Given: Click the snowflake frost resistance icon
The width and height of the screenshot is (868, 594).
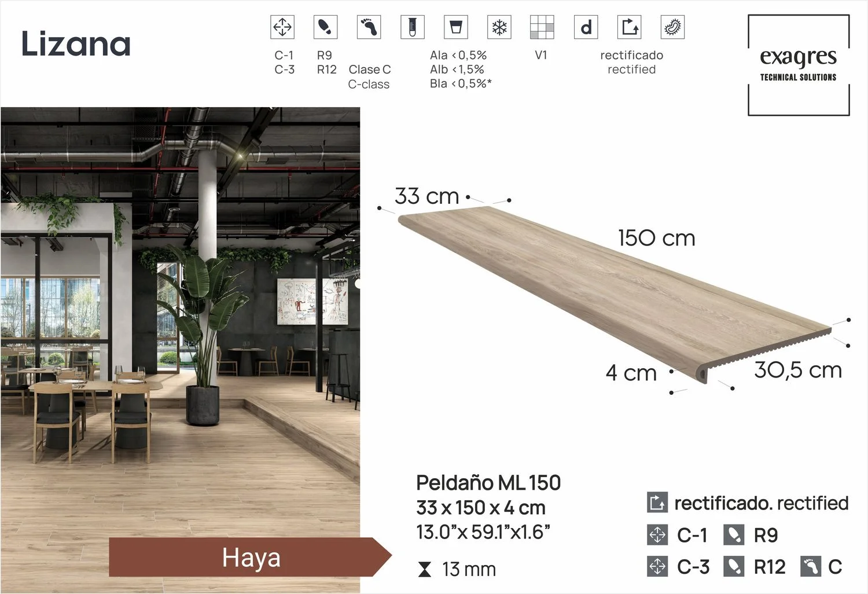Looking at the screenshot, I should 499,27.
